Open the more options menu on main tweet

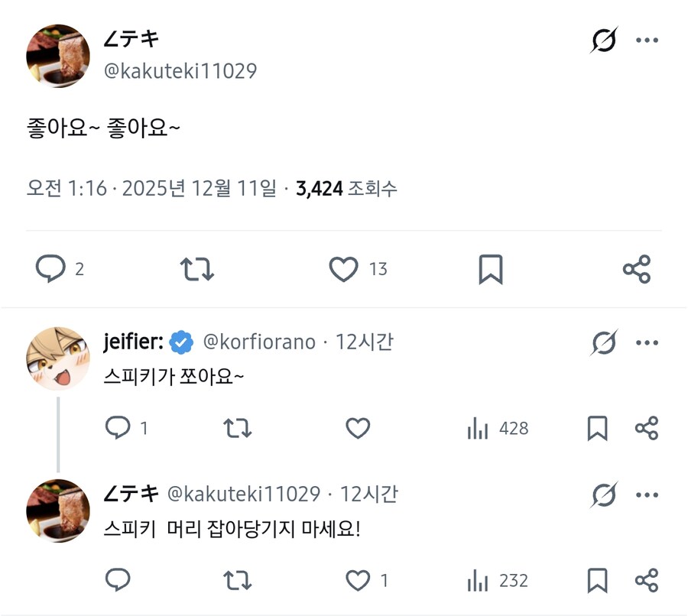648,40
